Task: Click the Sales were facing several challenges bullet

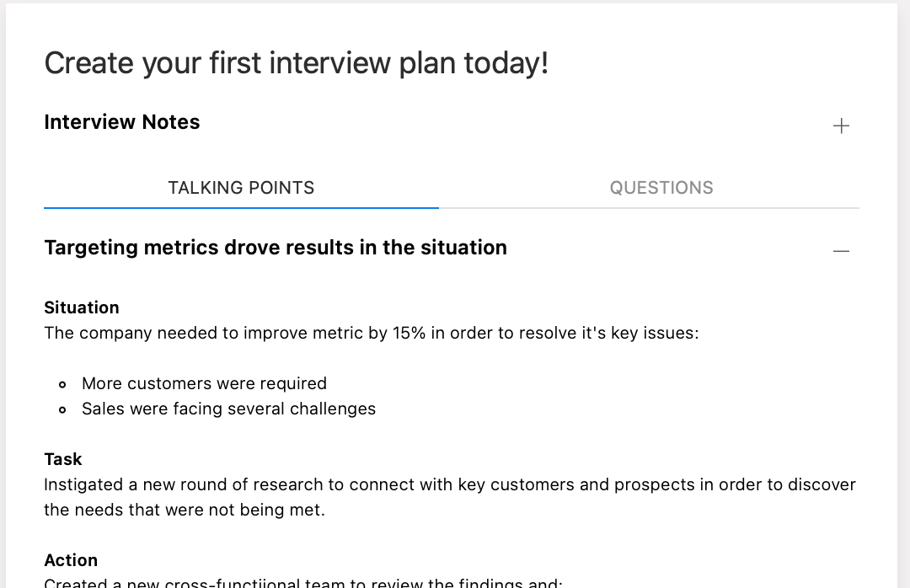Action: (x=228, y=409)
